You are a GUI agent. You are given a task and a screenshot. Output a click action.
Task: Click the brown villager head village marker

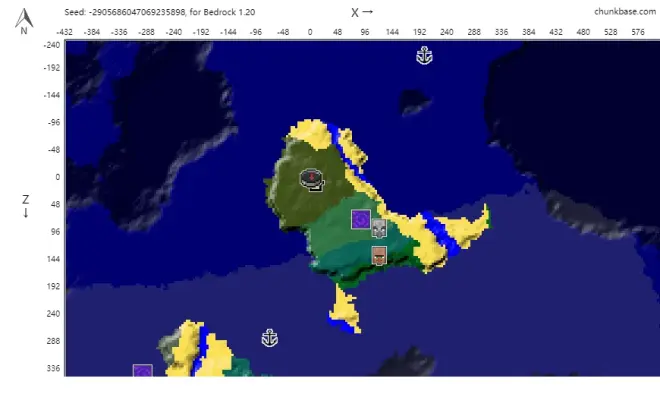point(379,256)
